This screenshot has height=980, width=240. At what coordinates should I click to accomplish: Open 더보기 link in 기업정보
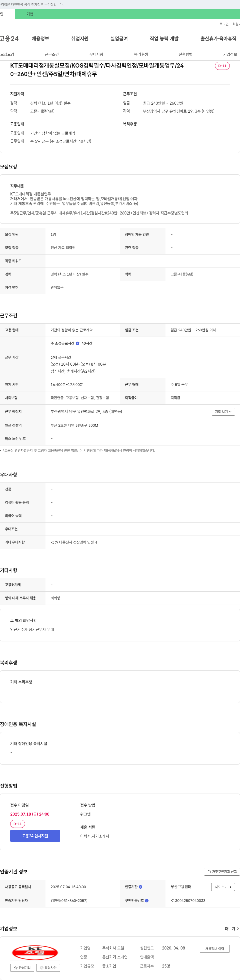coord(232,929)
